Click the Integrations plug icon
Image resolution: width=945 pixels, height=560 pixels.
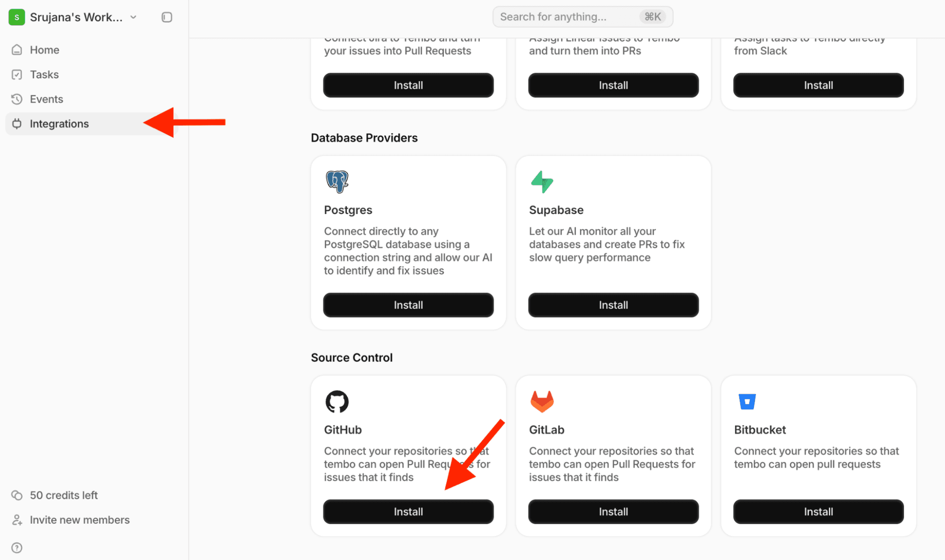tap(17, 124)
